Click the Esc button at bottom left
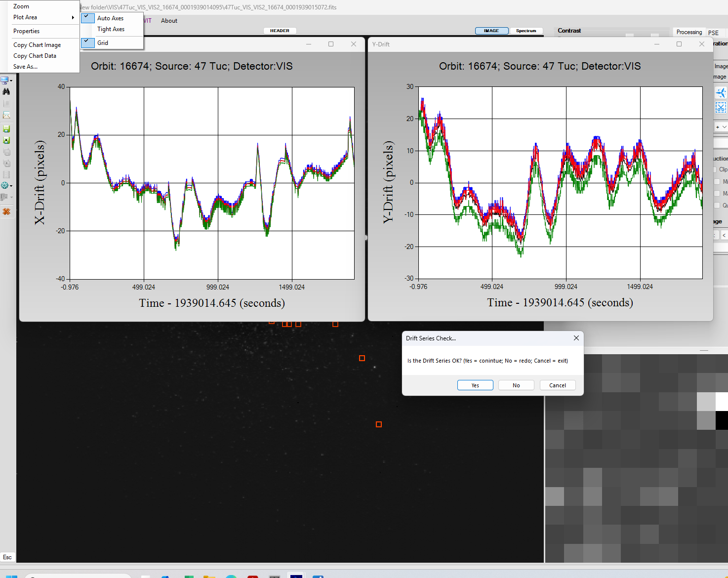The height and width of the screenshot is (578, 728). tap(7, 557)
